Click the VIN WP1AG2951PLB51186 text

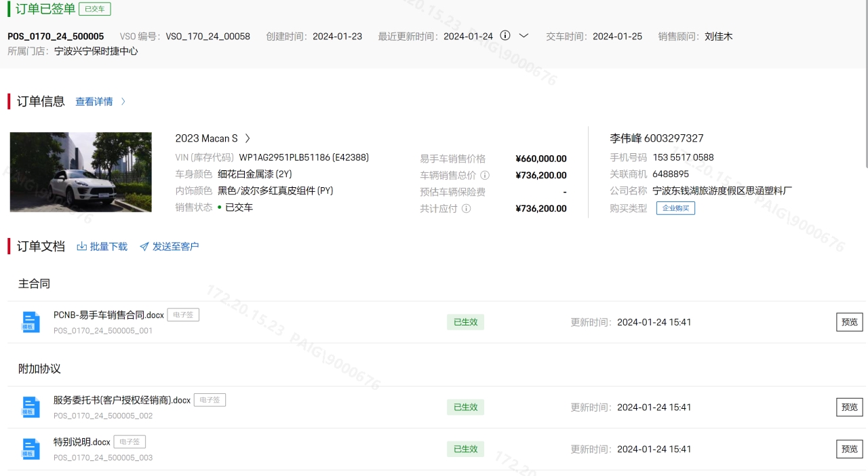(285, 157)
